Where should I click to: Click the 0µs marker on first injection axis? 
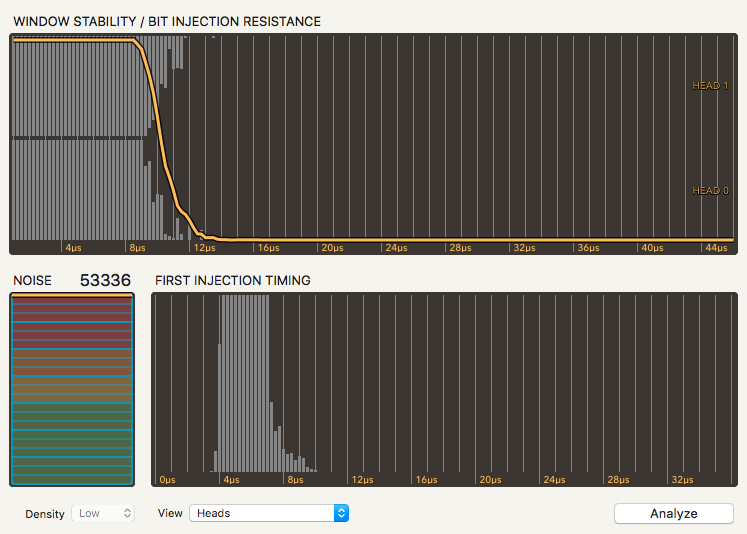point(167,479)
